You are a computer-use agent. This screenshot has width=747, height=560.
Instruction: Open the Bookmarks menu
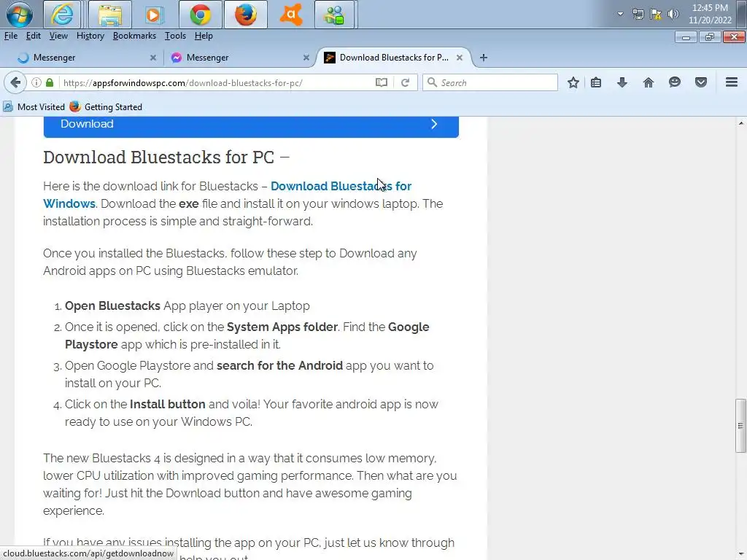click(x=134, y=36)
